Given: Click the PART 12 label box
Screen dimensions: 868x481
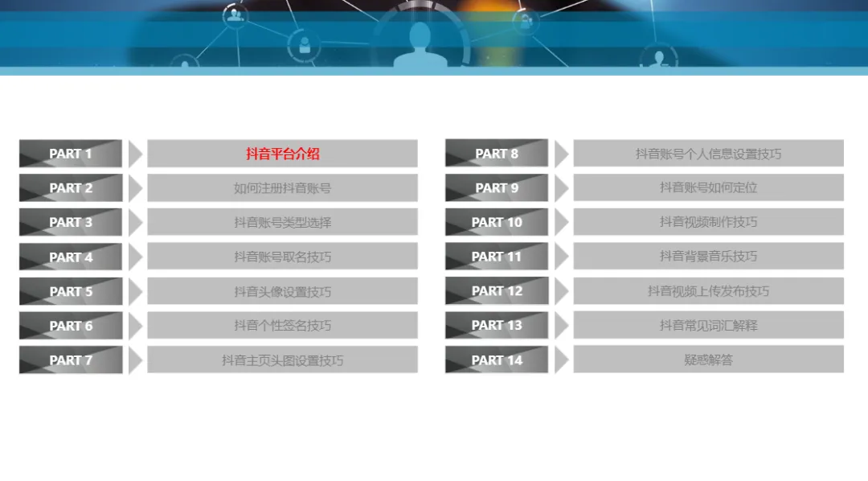Looking at the screenshot, I should click(497, 290).
